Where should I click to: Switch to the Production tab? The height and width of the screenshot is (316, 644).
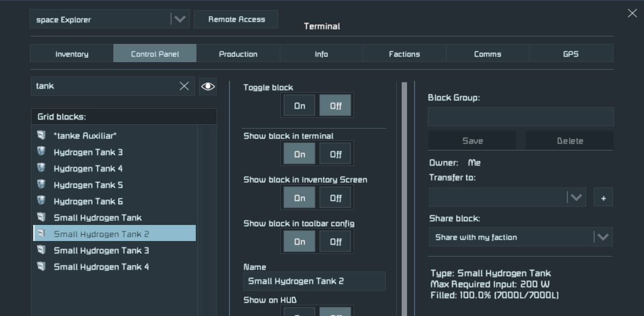pyautogui.click(x=238, y=54)
